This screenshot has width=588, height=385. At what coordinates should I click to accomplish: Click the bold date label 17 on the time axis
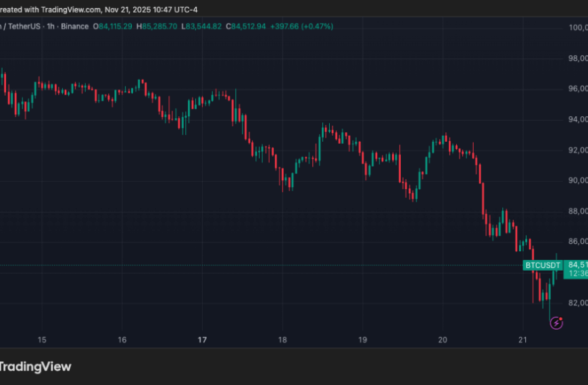[x=202, y=340]
